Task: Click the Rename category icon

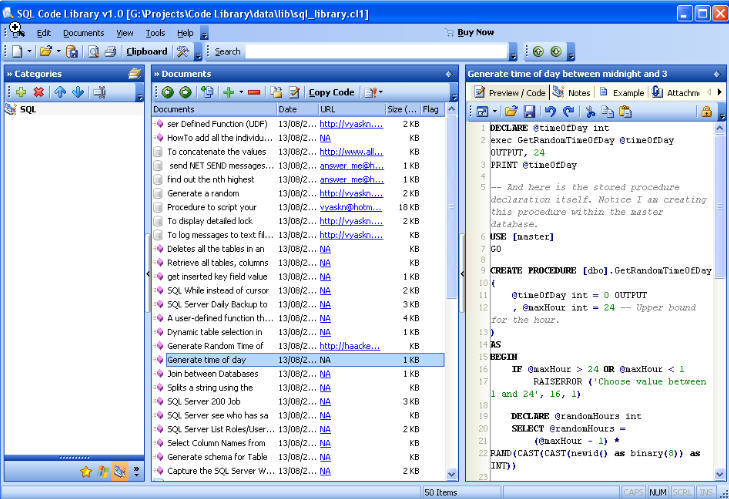Action: [99, 92]
